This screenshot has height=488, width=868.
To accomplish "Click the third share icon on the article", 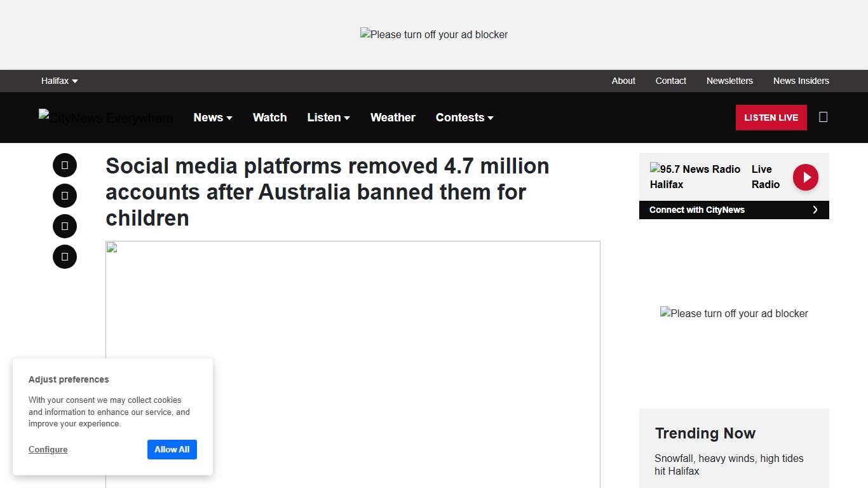I will pyautogui.click(x=64, y=226).
